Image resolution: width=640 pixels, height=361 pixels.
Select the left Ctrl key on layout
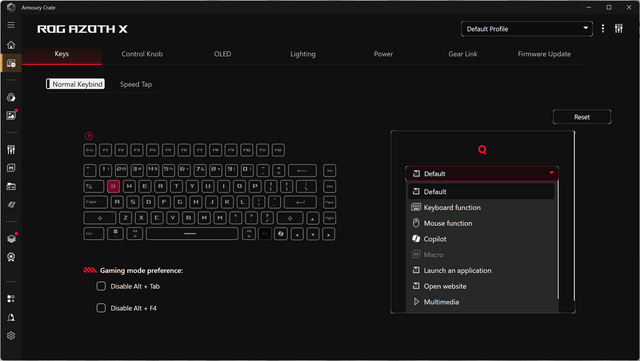(x=93, y=234)
